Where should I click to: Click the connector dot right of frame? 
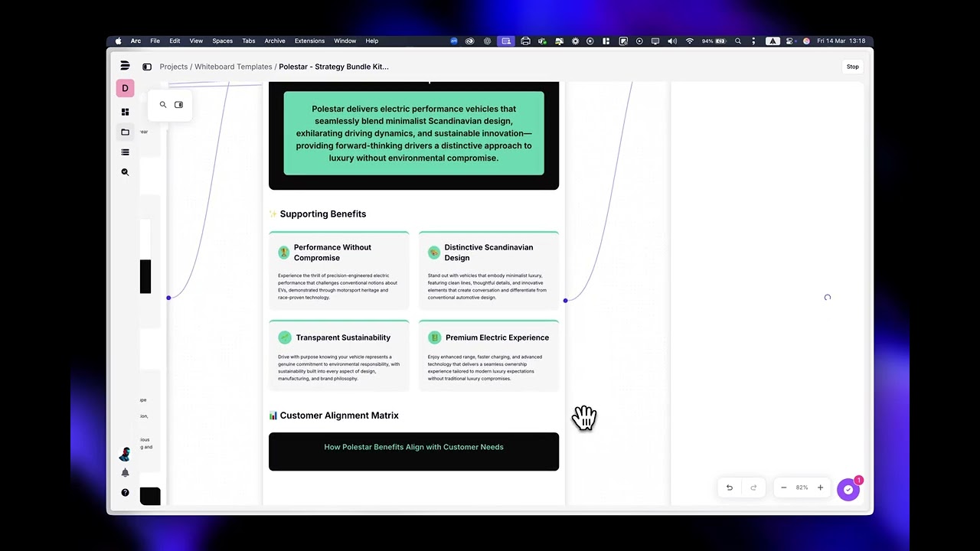(565, 301)
